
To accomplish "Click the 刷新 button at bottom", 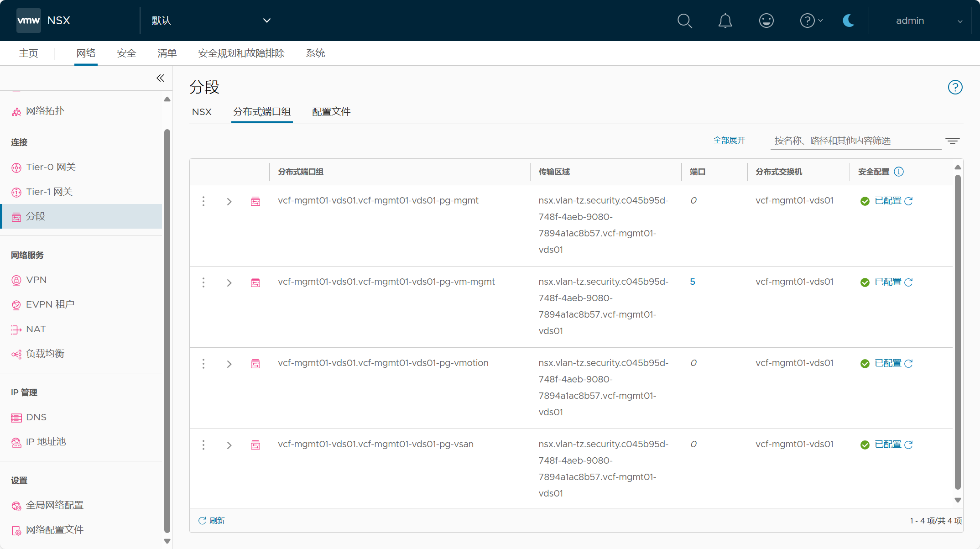I will (212, 521).
